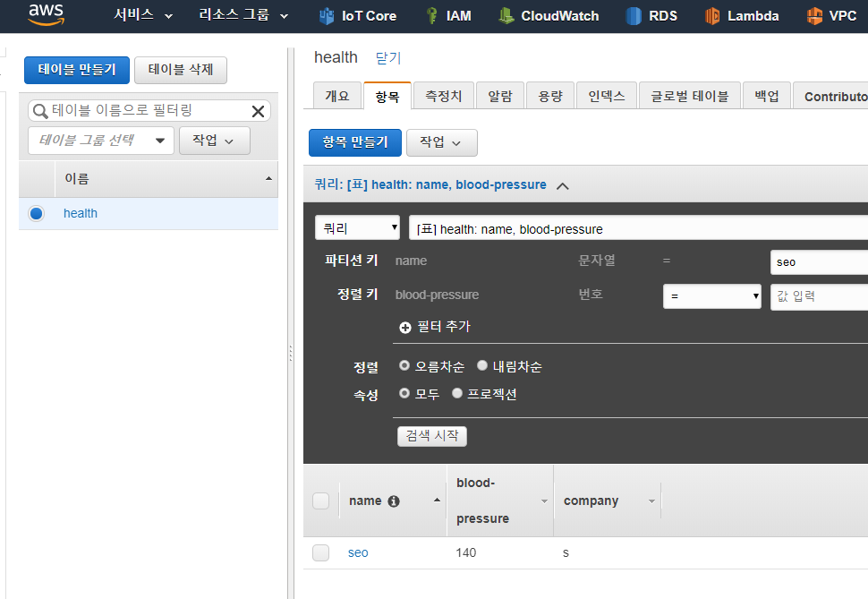Check the select-all items checkbox
This screenshot has width=868, height=599.
point(321,501)
